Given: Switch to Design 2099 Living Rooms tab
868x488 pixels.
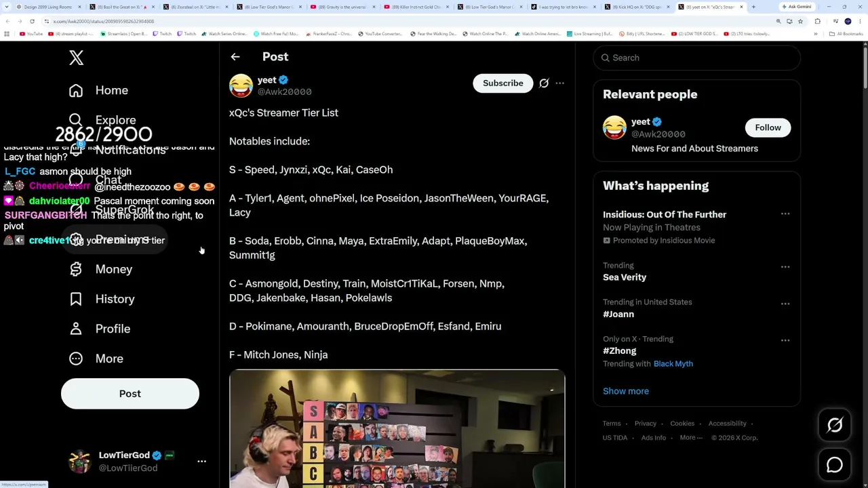Looking at the screenshot, I should [x=47, y=7].
